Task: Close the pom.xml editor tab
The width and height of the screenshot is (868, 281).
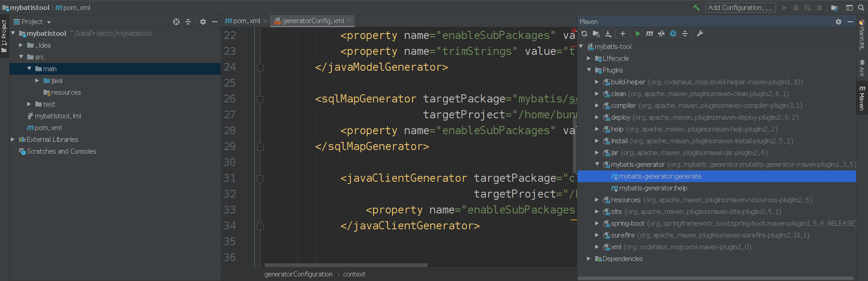Action: [265, 21]
